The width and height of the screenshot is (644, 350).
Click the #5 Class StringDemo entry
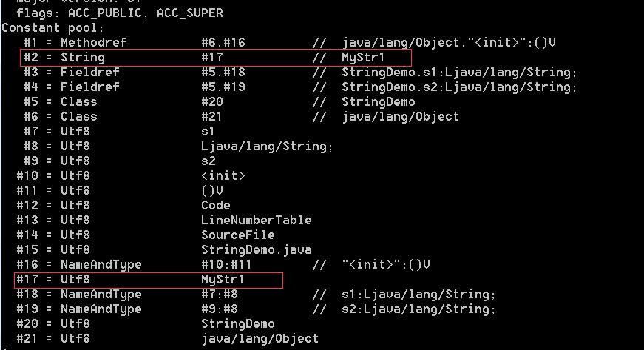[220, 102]
